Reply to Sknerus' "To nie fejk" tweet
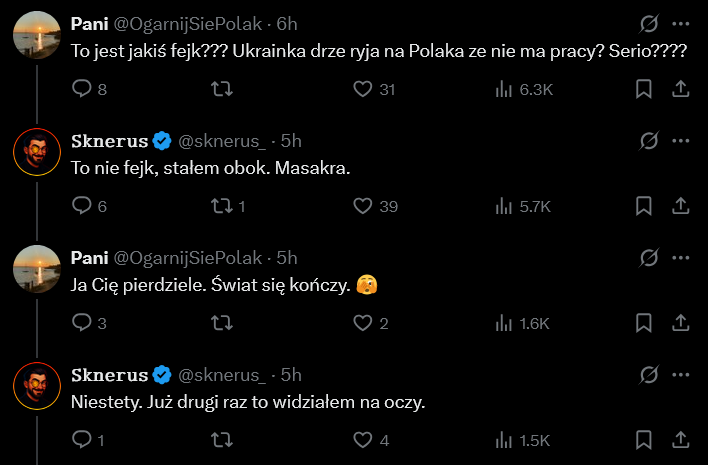708x465 pixels. tap(83, 206)
